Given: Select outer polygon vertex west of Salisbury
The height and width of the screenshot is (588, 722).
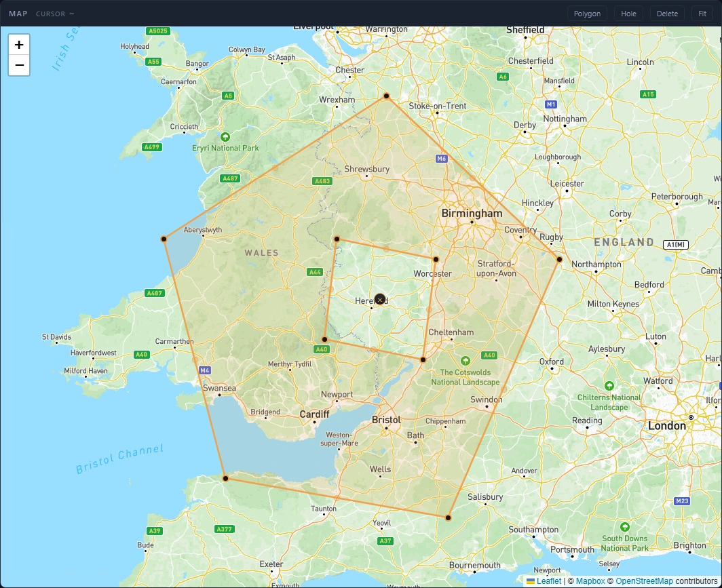Looking at the screenshot, I should point(448,517).
